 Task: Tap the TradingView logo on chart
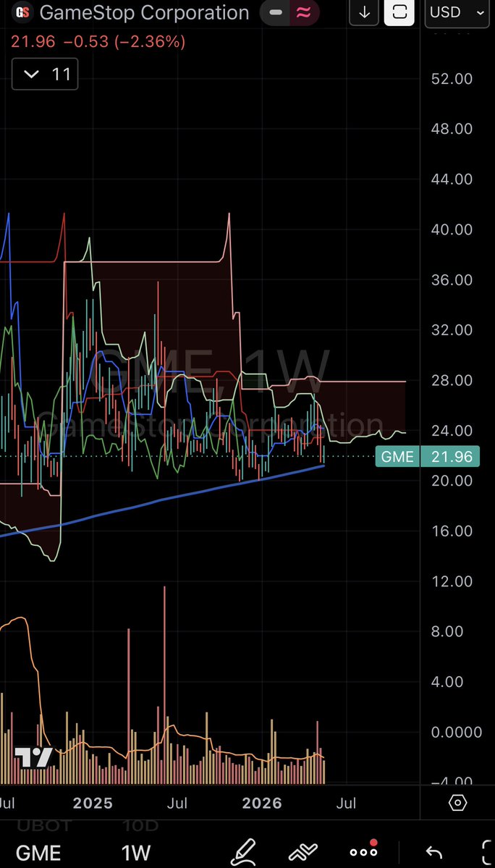(33, 757)
